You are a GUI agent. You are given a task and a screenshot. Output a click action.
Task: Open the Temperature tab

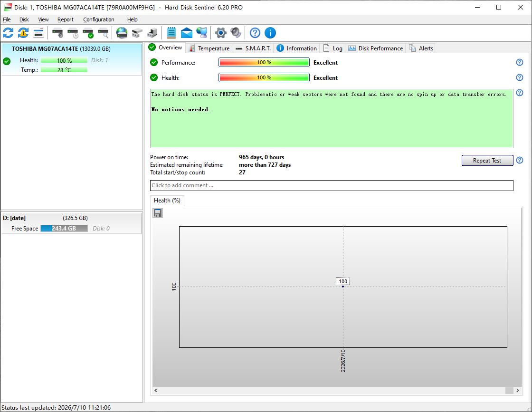(209, 48)
